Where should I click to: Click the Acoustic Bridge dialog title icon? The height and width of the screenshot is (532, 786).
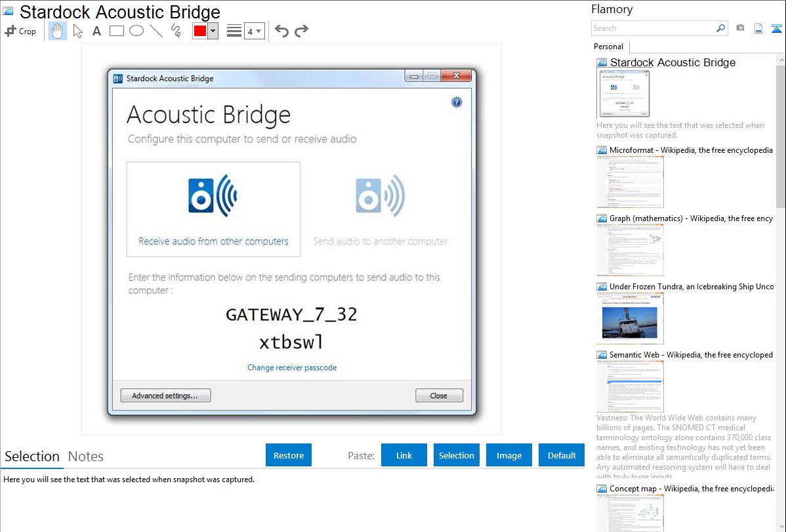[118, 79]
